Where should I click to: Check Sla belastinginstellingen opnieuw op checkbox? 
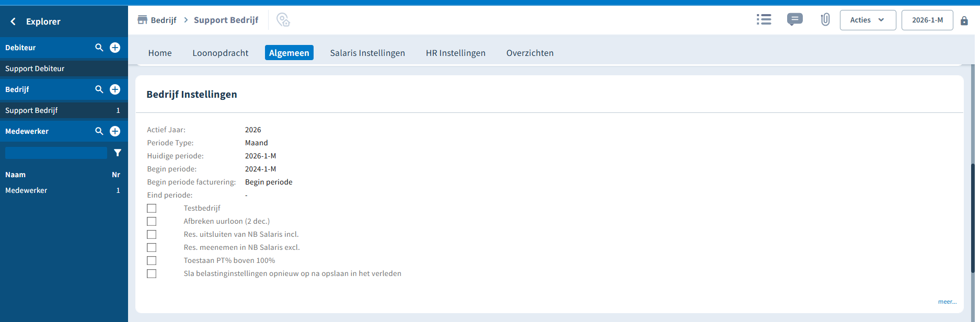152,273
